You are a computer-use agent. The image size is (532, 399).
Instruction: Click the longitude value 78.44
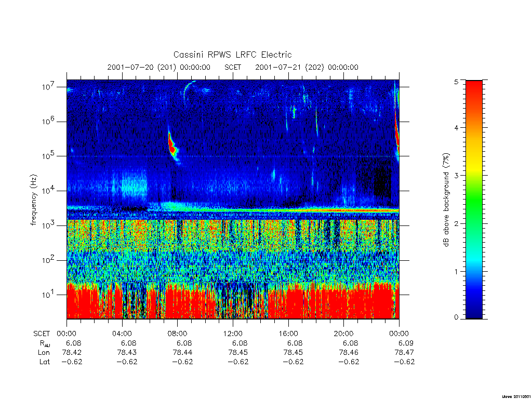pos(182,353)
